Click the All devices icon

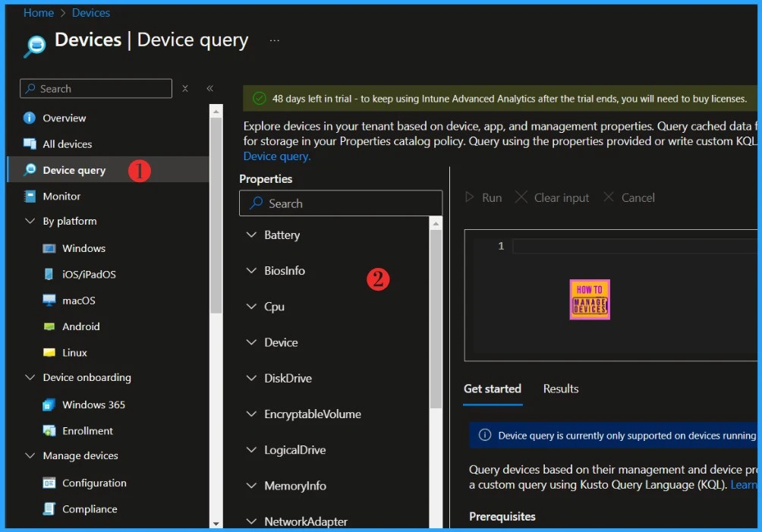(x=30, y=143)
